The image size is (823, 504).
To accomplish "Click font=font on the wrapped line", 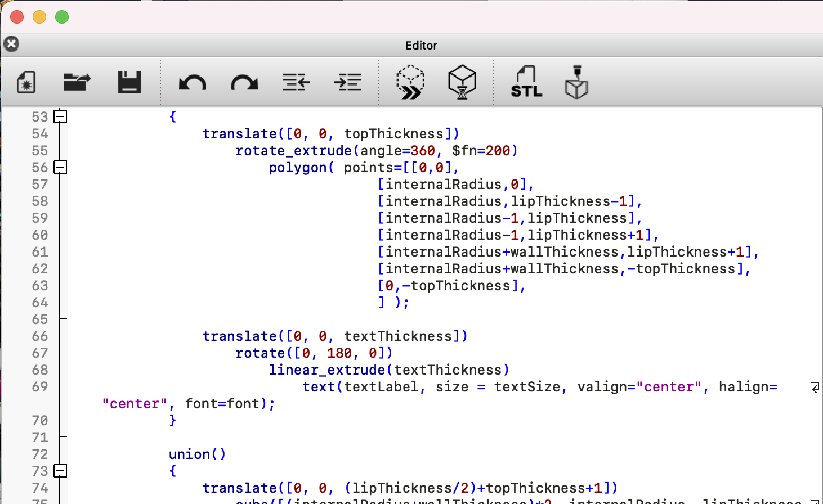I will point(222,404).
